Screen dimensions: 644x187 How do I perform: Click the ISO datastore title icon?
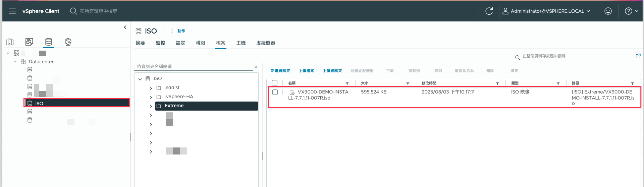coord(139,31)
